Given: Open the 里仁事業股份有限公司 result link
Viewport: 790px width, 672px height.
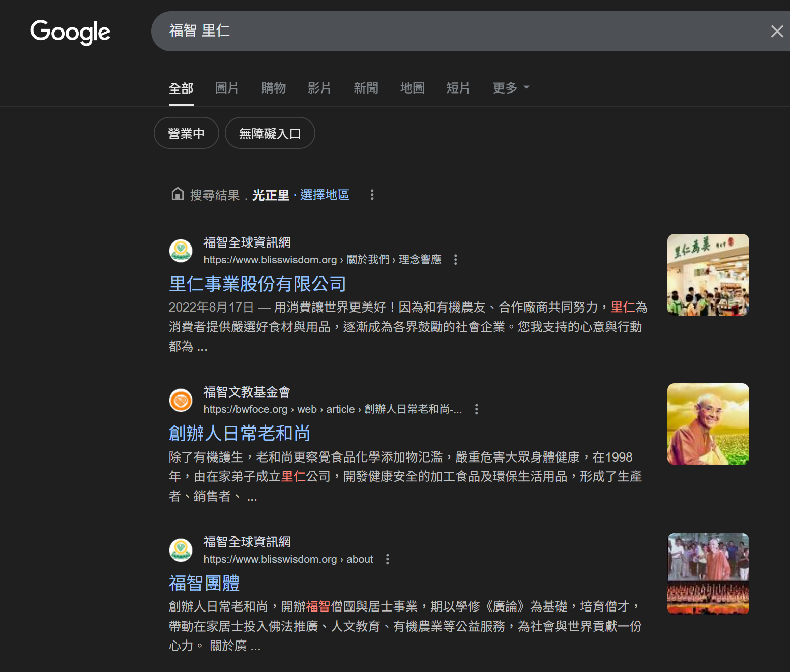Looking at the screenshot, I should (x=257, y=284).
